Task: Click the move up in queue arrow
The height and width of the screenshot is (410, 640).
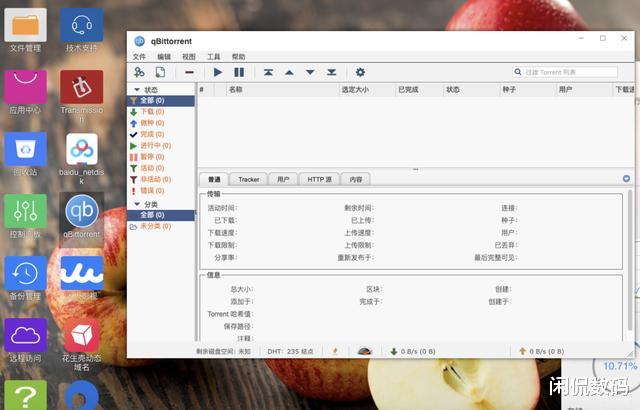Action: coord(289,72)
